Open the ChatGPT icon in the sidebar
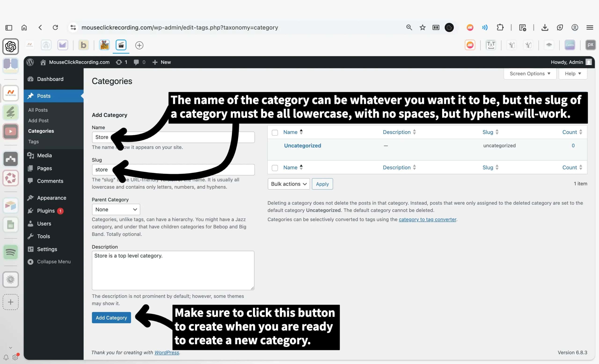Viewport: 599px width, 364px height. [11, 46]
